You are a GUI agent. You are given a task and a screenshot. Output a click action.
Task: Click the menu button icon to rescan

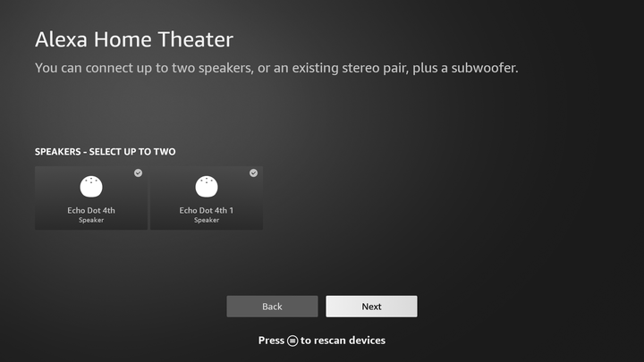click(x=292, y=341)
